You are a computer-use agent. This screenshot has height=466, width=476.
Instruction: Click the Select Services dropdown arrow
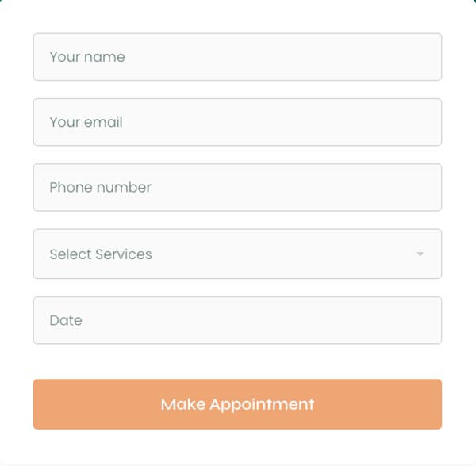pyautogui.click(x=420, y=254)
